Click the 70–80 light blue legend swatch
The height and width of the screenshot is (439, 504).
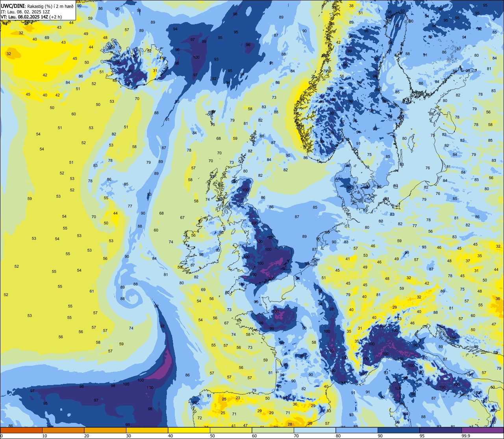click(315, 430)
